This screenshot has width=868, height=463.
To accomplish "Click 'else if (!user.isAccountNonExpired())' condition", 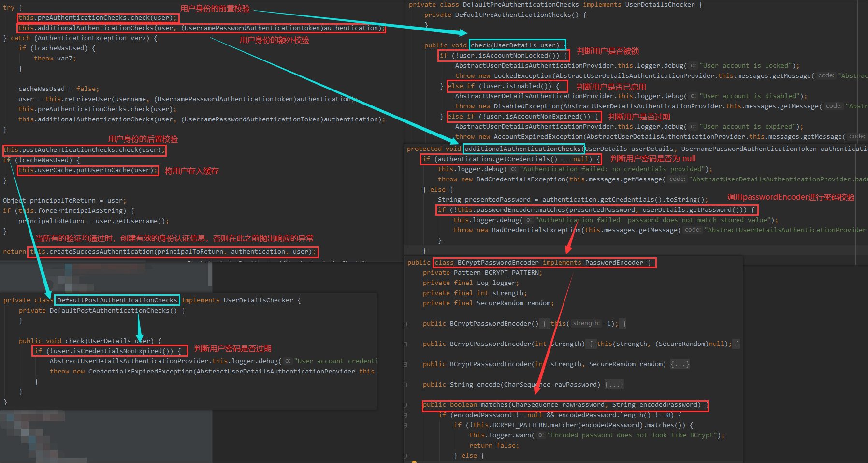I will [523, 117].
